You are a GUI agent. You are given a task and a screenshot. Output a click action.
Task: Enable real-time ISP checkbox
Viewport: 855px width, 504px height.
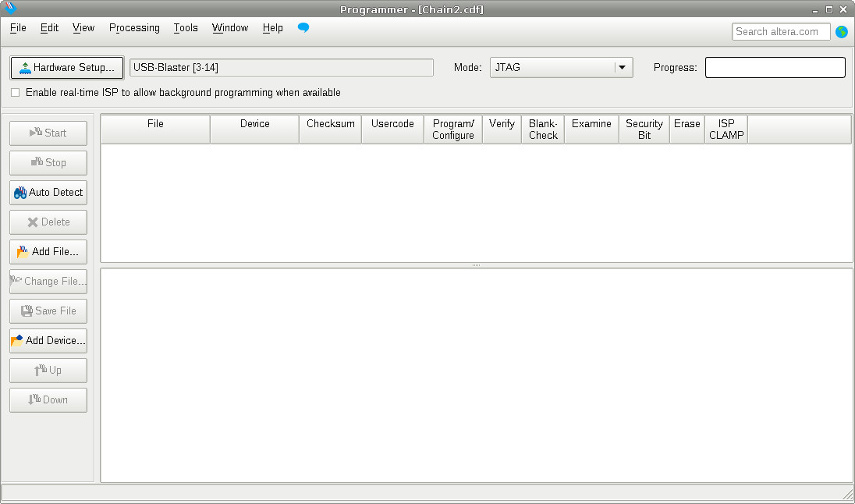click(16, 93)
